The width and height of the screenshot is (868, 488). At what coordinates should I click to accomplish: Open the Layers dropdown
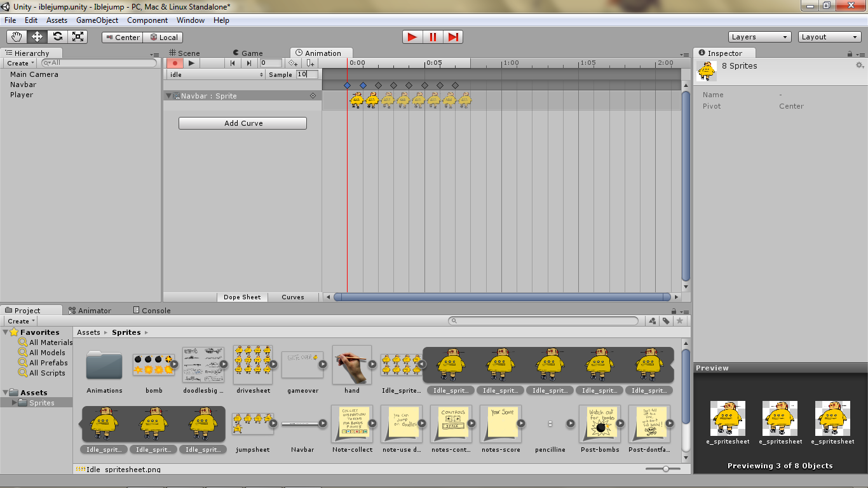(x=759, y=36)
